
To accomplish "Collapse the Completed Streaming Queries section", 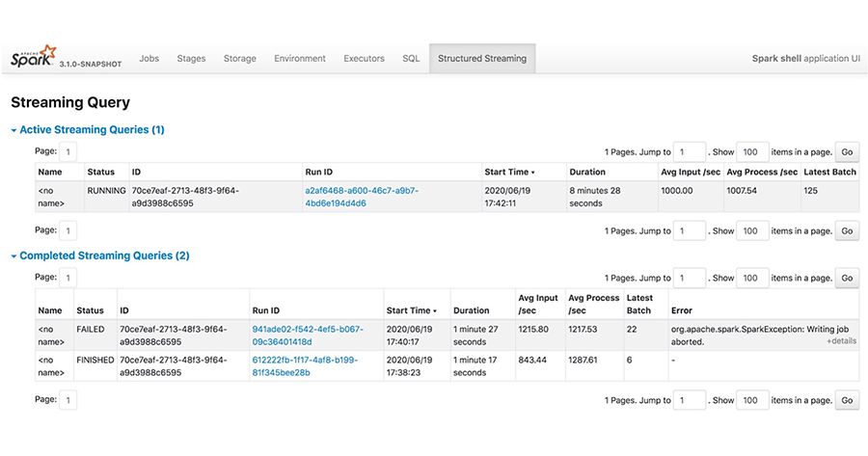I will point(104,255).
